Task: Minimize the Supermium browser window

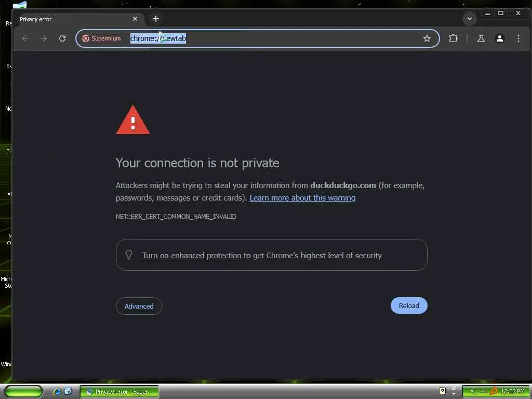Action: click(x=488, y=13)
